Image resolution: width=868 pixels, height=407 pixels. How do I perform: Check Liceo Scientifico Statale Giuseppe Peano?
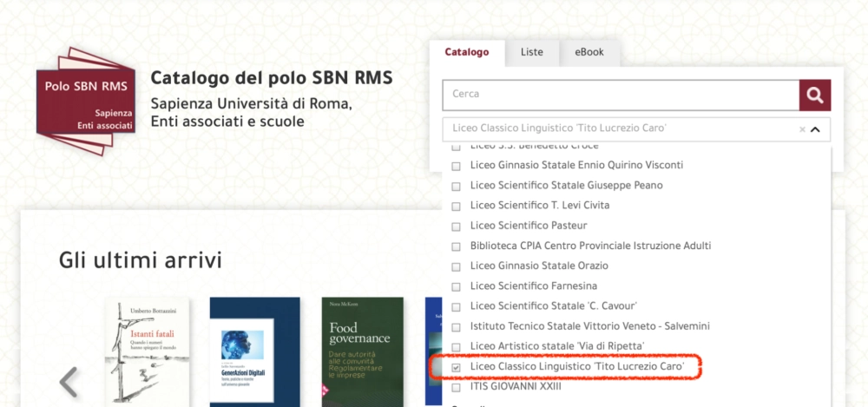(x=457, y=186)
